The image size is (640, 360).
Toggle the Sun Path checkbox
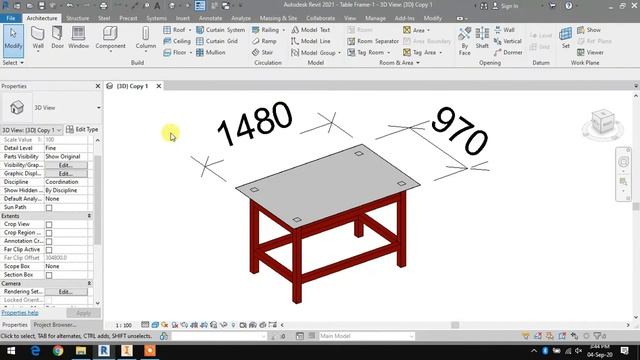49,208
